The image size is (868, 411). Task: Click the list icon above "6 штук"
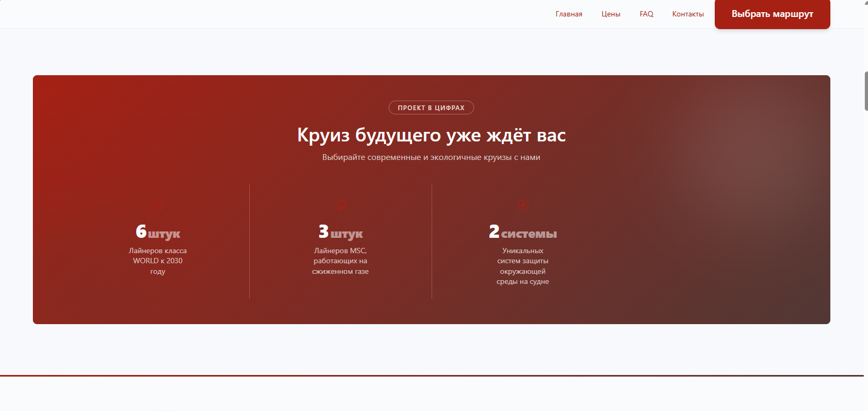point(158,205)
